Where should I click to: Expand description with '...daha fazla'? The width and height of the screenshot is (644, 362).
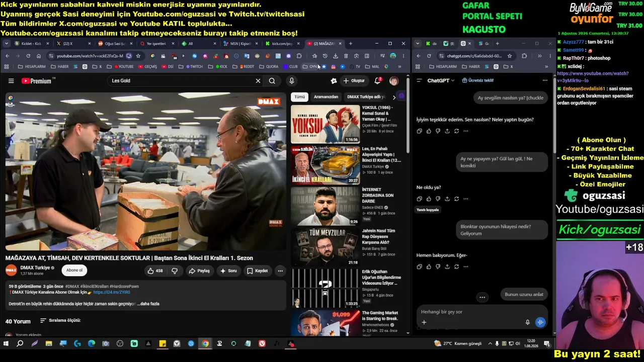[x=148, y=304]
